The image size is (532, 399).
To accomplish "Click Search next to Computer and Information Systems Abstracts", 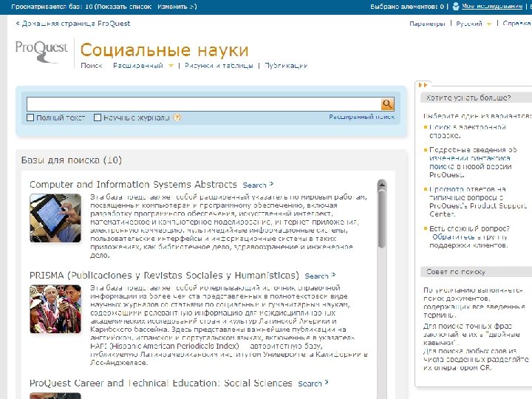I will click(x=258, y=185).
